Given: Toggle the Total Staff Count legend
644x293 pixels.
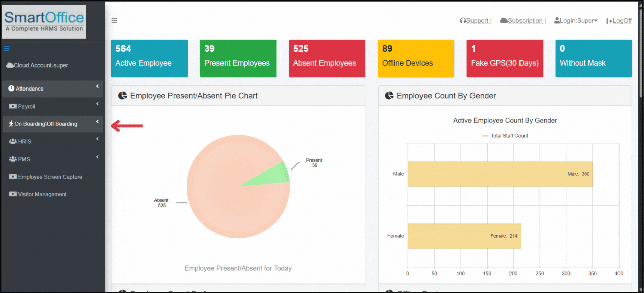Looking at the screenshot, I should pyautogui.click(x=505, y=136).
